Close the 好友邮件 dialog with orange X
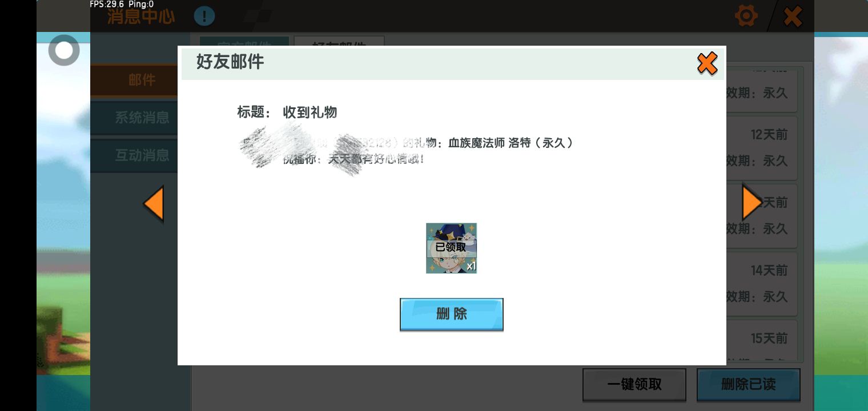This screenshot has width=868, height=411. click(x=707, y=63)
